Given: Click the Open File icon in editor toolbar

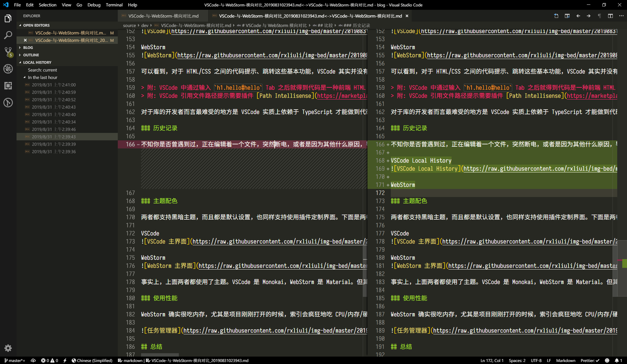Looking at the screenshot, I should click(x=556, y=16).
